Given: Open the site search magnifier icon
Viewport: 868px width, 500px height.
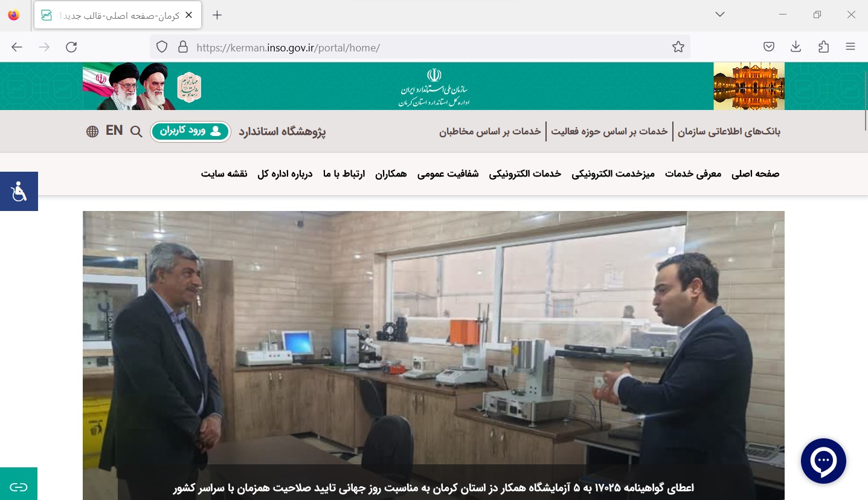Looking at the screenshot, I should [x=137, y=131].
